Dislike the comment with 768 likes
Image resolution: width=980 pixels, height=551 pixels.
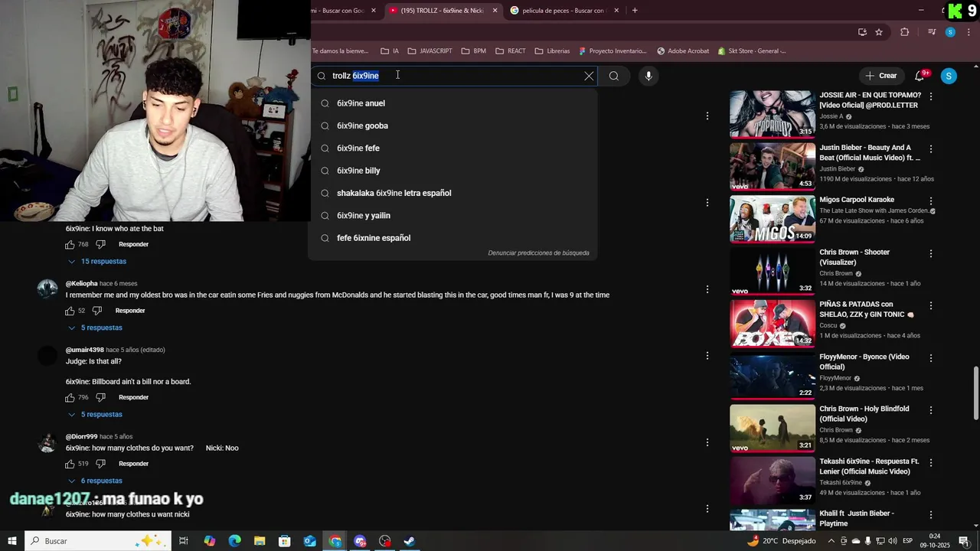pos(100,245)
